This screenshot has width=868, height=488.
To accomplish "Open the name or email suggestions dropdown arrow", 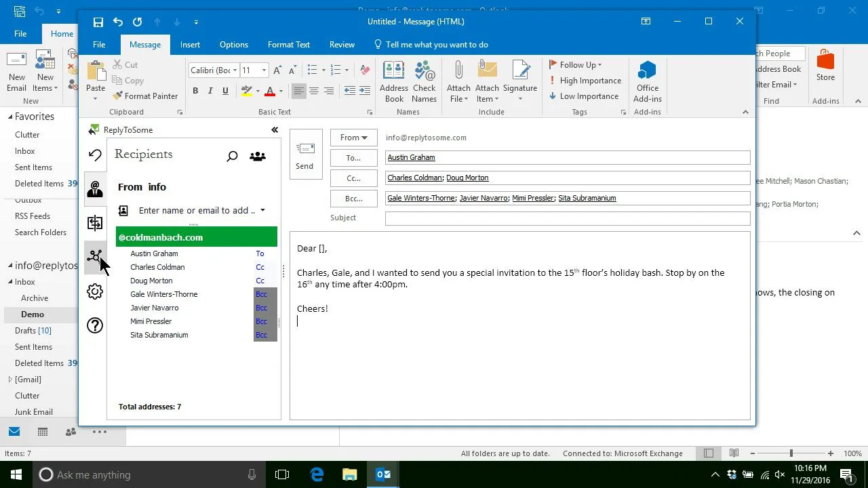I will pos(262,211).
